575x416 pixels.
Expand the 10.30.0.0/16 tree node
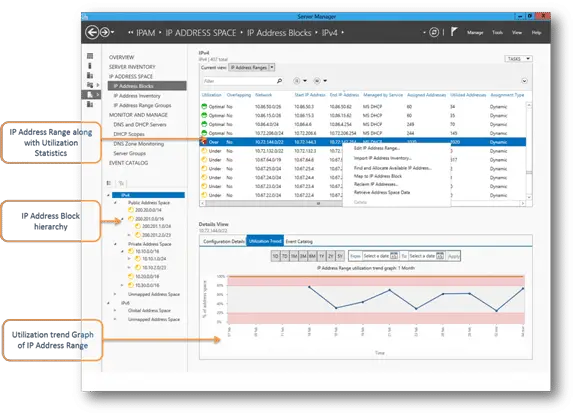pos(122,285)
